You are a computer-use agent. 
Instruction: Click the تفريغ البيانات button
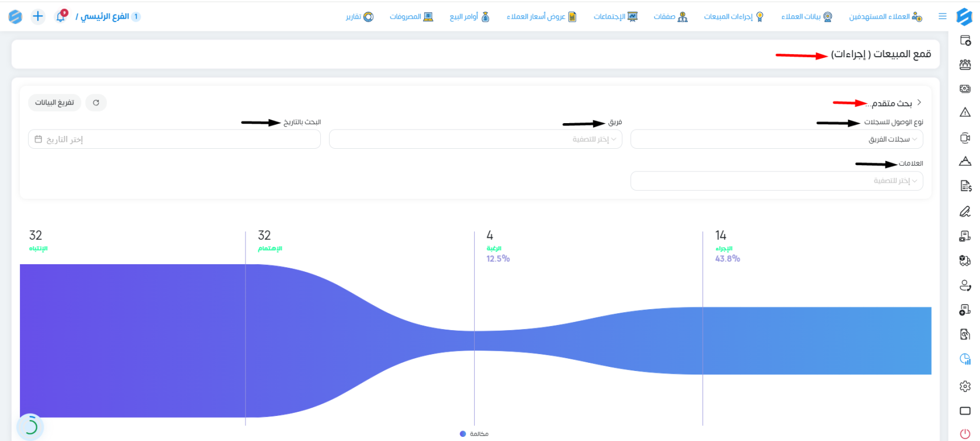click(x=54, y=103)
